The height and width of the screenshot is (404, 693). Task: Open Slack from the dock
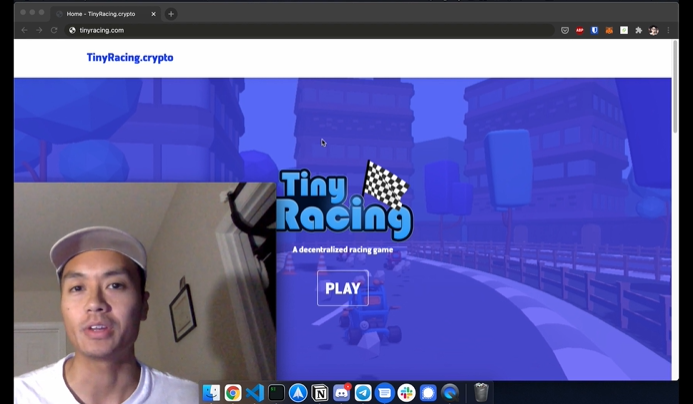tap(406, 393)
